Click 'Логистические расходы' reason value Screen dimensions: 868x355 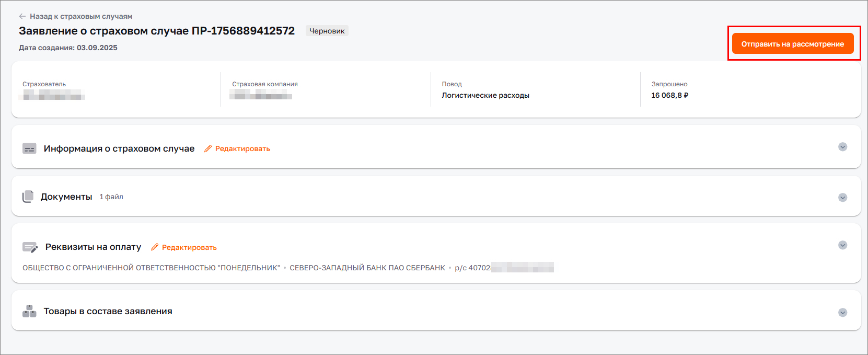(x=485, y=95)
